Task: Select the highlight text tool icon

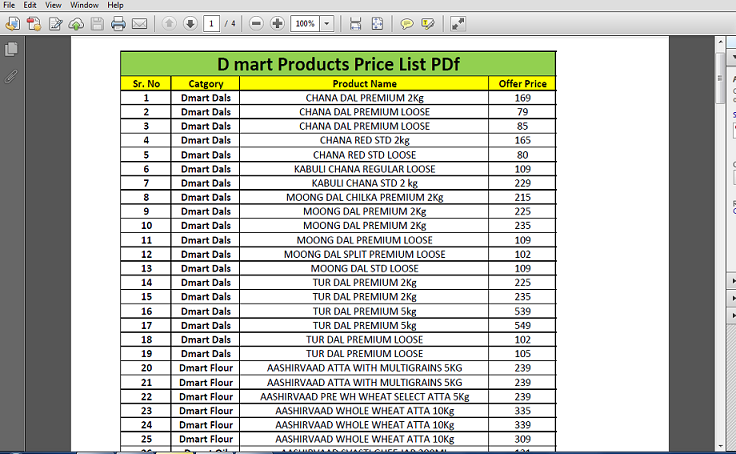Action: coord(428,23)
